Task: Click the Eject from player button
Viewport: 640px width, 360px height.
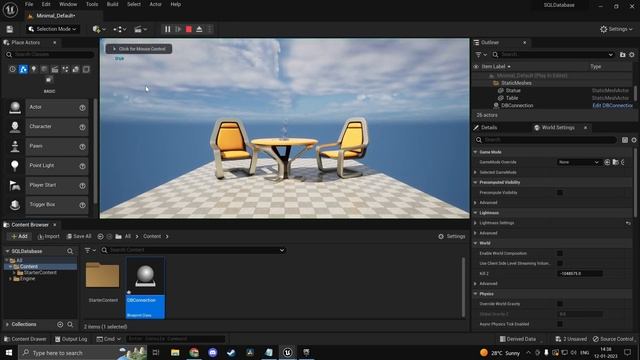Action: pyautogui.click(x=199, y=29)
